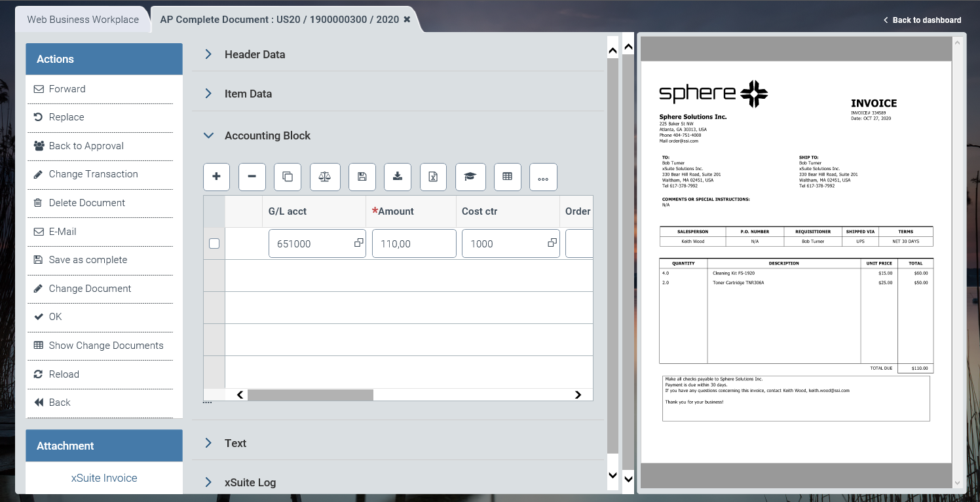Click the Amount input field
The image size is (980, 502).
[x=413, y=243]
